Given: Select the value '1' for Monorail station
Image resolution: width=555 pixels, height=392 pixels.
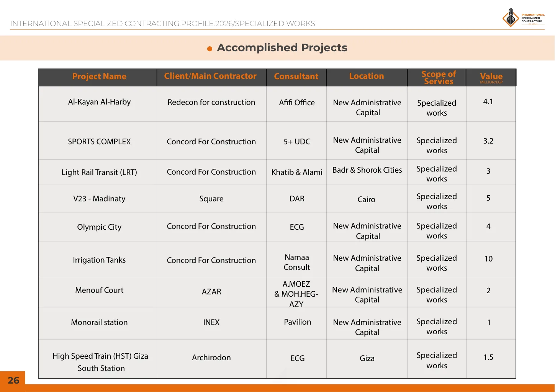Looking at the screenshot, I should pyautogui.click(x=489, y=322).
